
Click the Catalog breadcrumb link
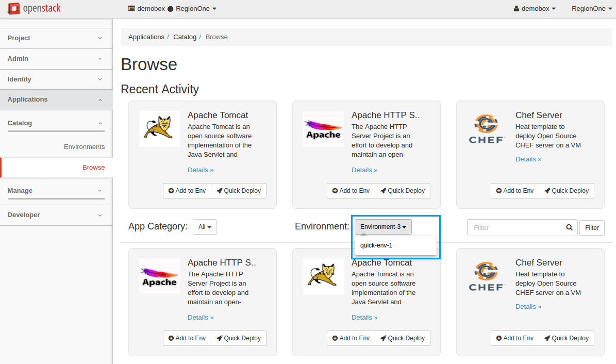185,37
